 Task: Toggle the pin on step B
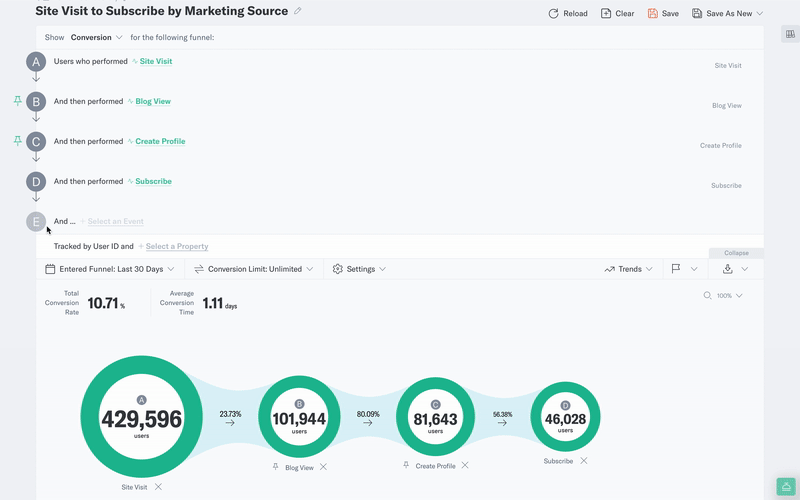tap(17, 101)
